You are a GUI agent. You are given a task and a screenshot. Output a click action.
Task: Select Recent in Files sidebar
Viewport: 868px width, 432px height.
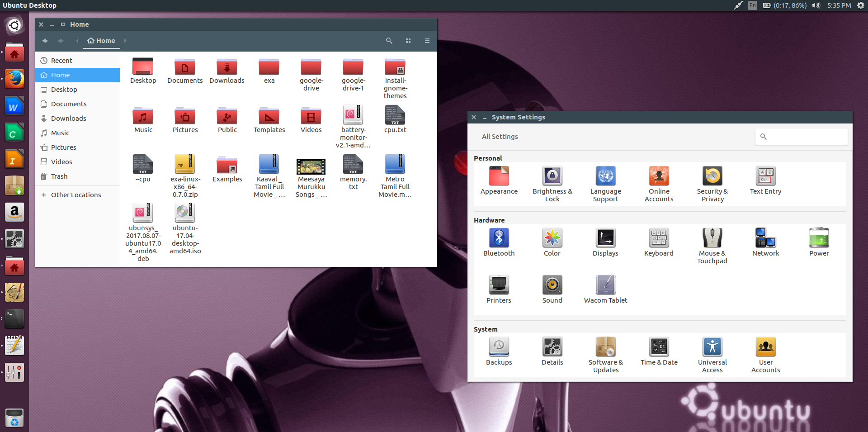(x=77, y=61)
